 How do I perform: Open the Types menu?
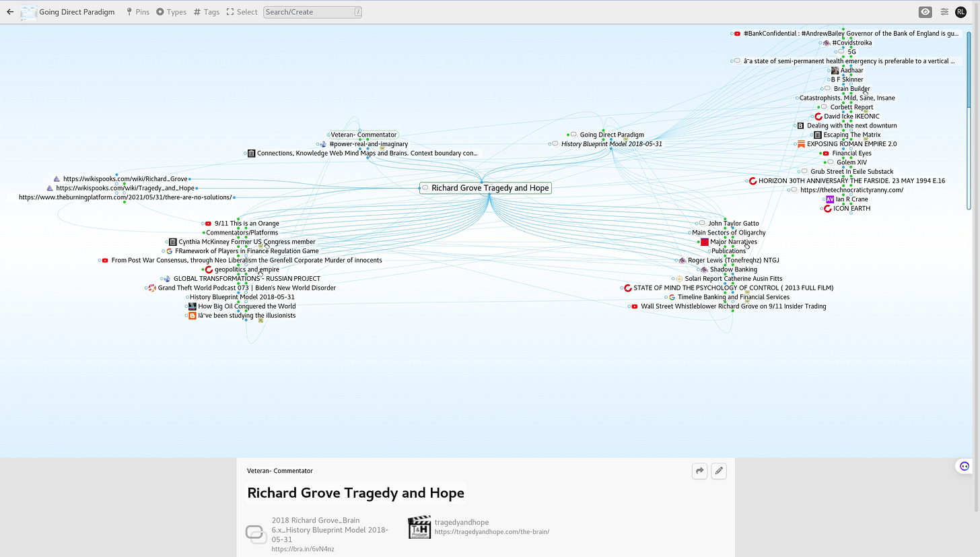coord(171,11)
